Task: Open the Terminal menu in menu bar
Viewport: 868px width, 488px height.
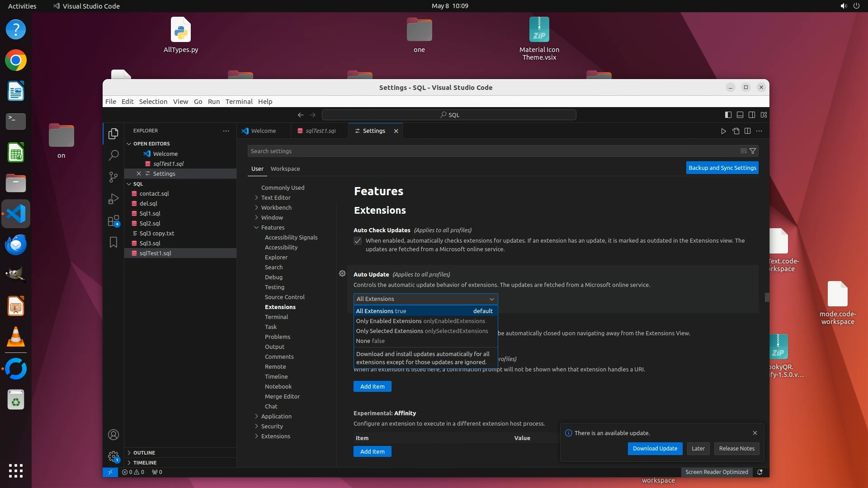Action: [239, 102]
